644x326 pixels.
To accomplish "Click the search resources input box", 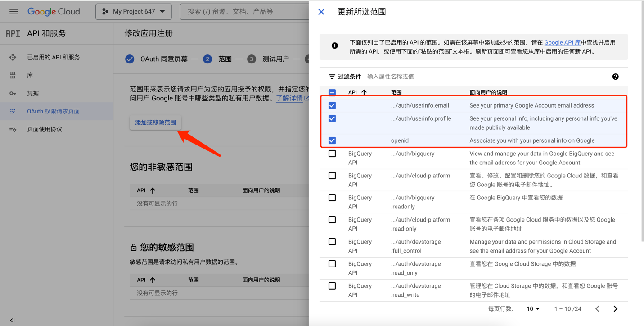I will [245, 12].
